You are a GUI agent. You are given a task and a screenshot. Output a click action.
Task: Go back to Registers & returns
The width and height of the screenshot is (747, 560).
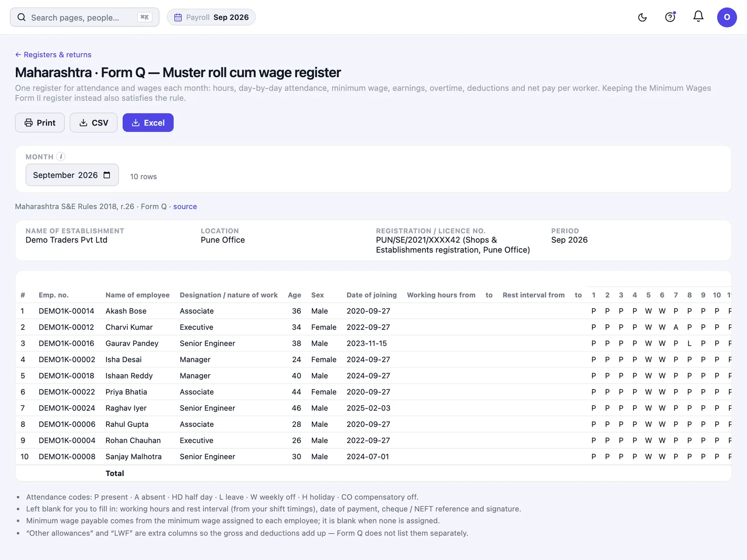point(53,55)
